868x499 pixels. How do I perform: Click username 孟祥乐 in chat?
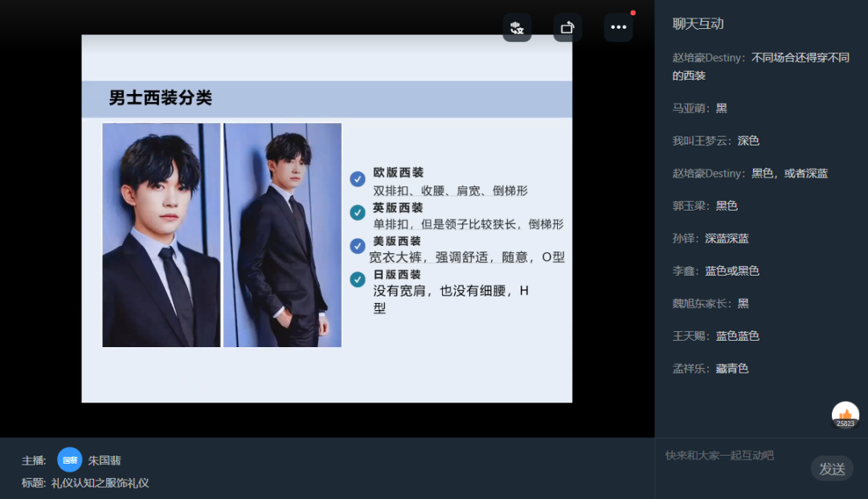[x=691, y=369]
